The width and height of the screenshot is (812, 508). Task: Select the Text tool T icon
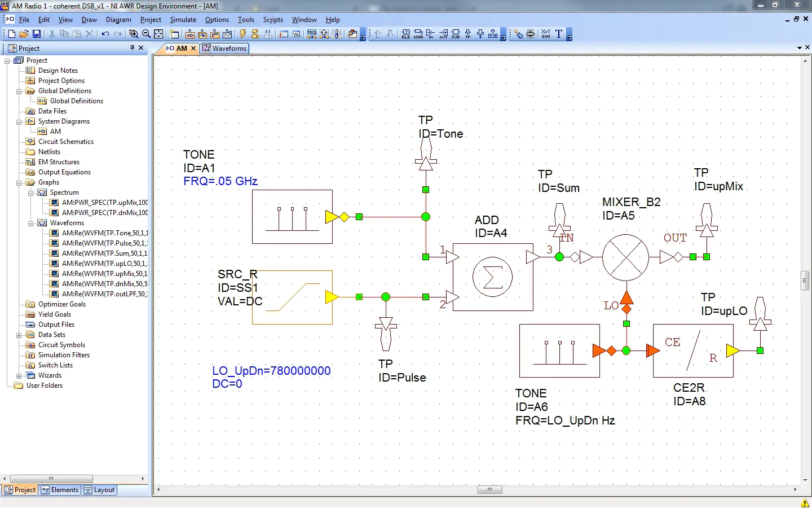(x=559, y=34)
